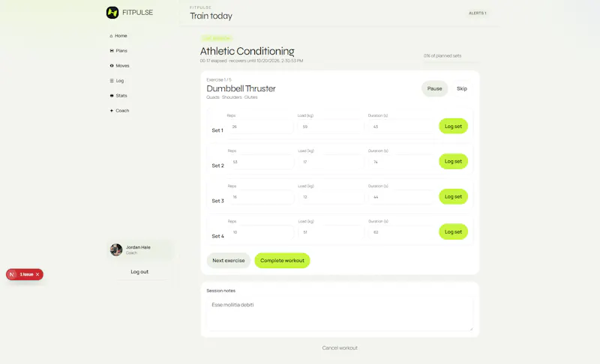Click the Plans sidebar icon
The width and height of the screenshot is (600, 364).
(112, 50)
